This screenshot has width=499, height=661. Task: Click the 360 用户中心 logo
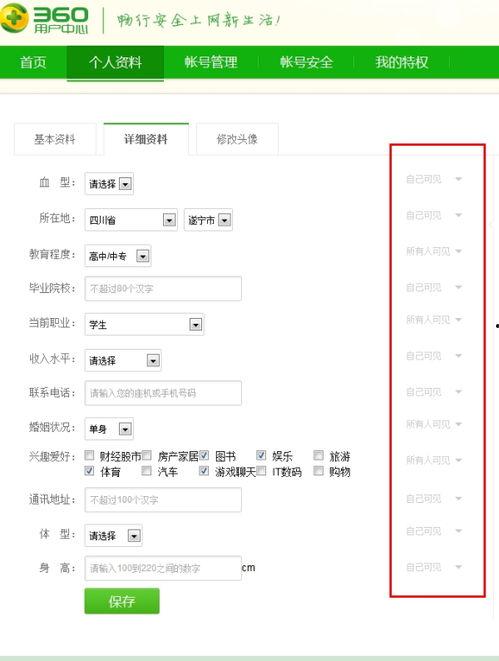click(x=44, y=18)
